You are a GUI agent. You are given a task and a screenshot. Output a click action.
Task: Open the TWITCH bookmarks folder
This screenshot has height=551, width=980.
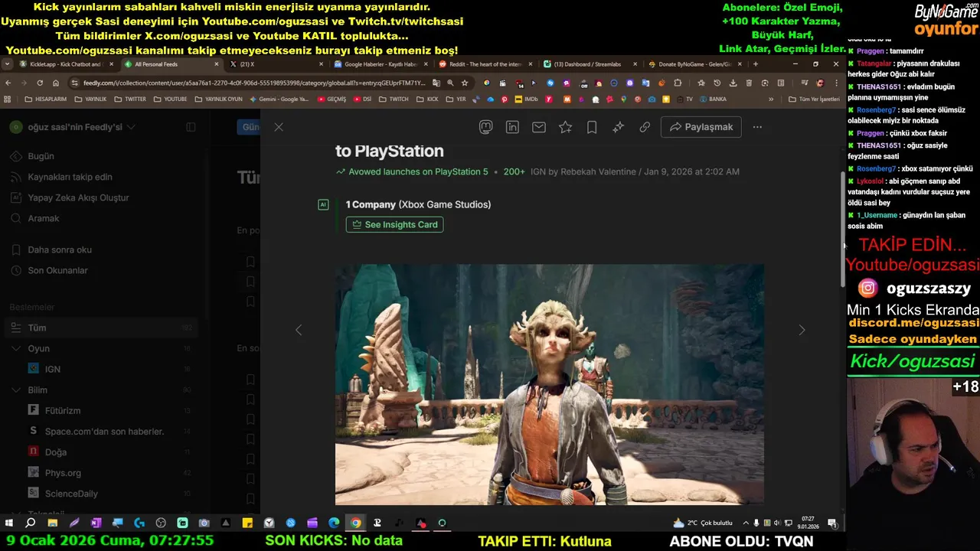pyautogui.click(x=393, y=99)
